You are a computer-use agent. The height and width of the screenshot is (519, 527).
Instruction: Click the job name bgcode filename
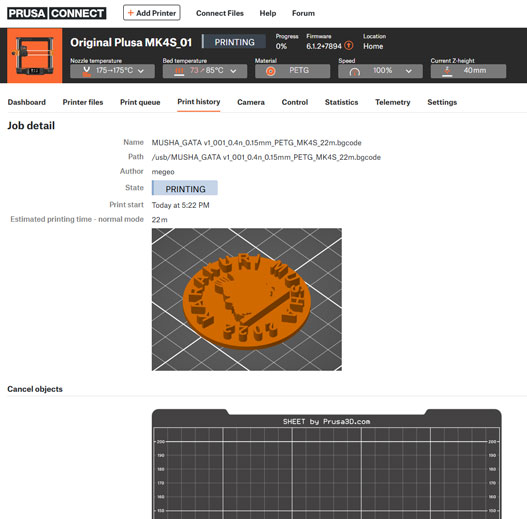pyautogui.click(x=256, y=143)
